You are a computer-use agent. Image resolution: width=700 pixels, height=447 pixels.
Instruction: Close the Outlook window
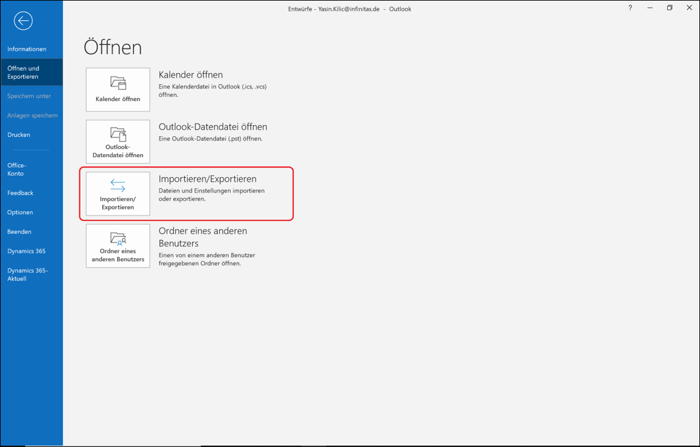click(x=689, y=8)
